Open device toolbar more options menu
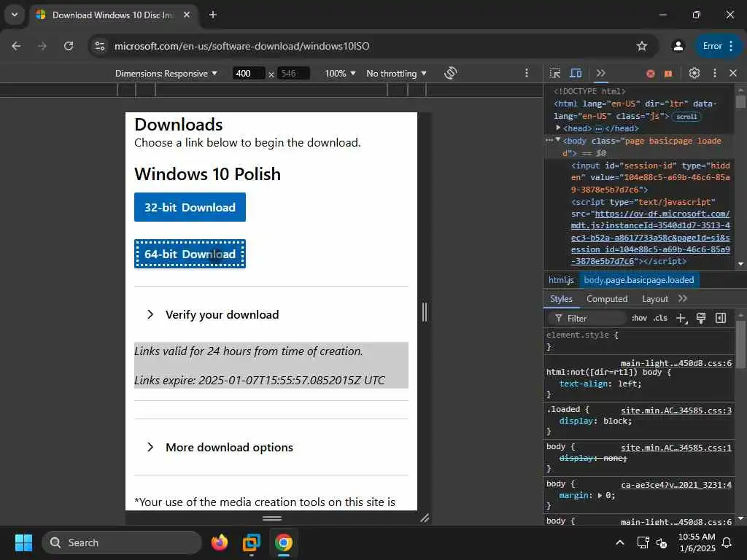This screenshot has height=560, width=747. 527,73
